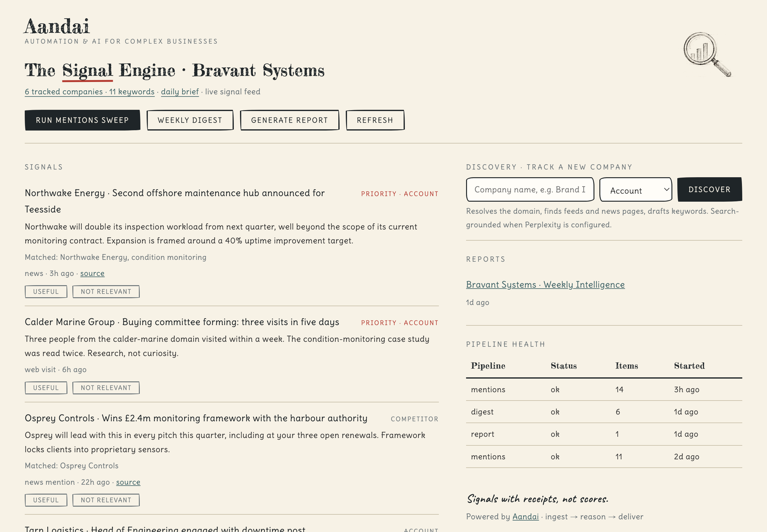Image resolution: width=767 pixels, height=532 pixels.
Task: Refresh the signal feed
Action: pos(375,120)
